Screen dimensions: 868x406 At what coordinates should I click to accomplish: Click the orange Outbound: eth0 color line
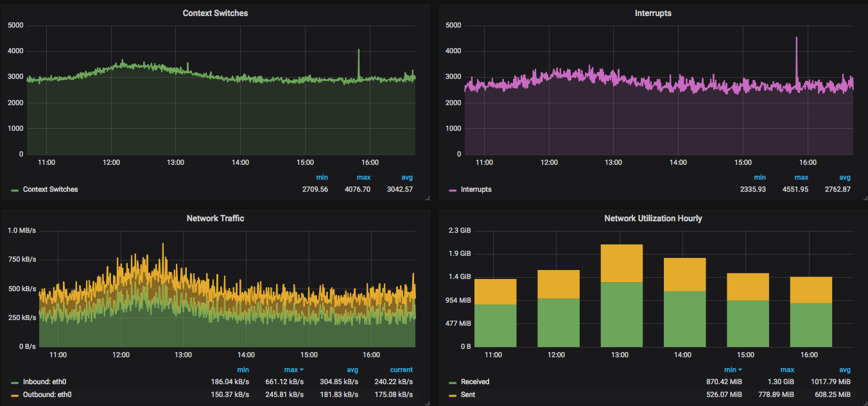coord(15,395)
